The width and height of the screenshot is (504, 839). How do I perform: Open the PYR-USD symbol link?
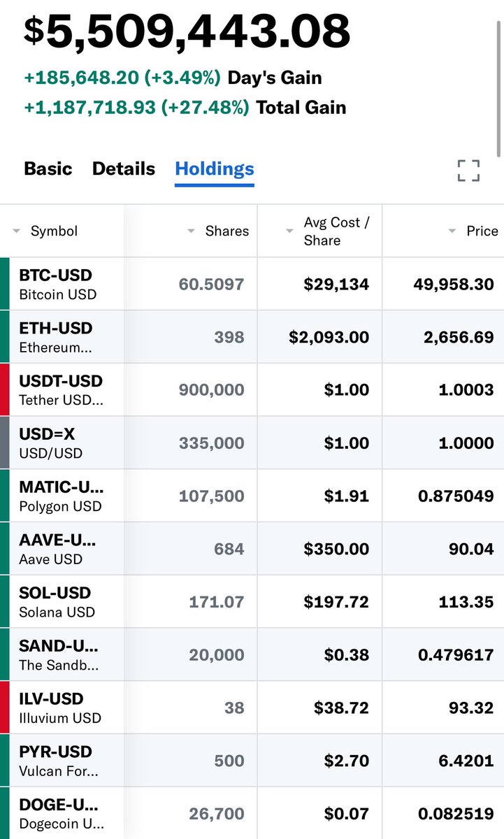coord(55,752)
